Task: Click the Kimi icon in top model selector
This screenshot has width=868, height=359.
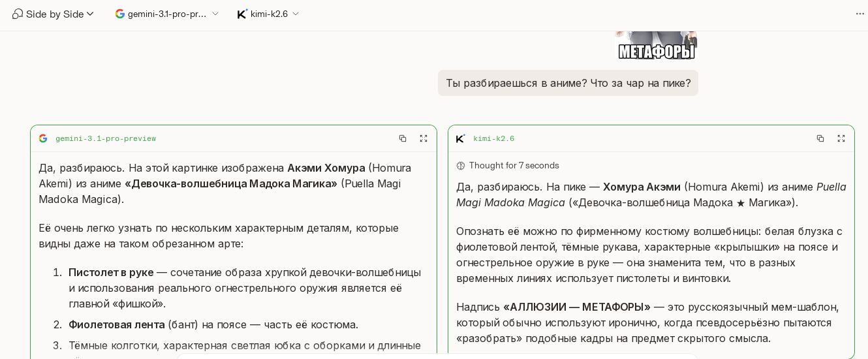Action: tap(242, 14)
